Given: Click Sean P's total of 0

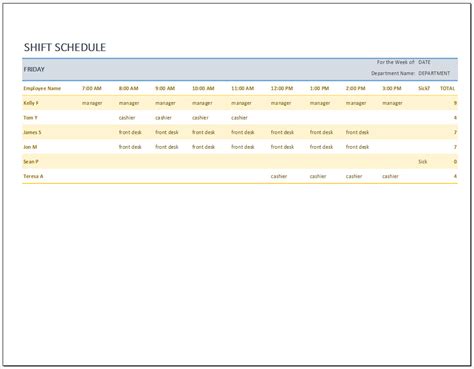Looking at the screenshot, I should pyautogui.click(x=455, y=162).
